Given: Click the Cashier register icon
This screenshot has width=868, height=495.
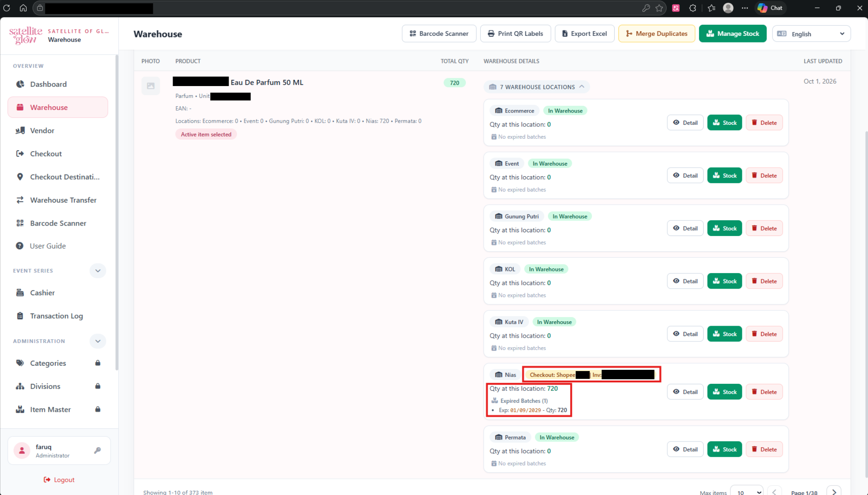Looking at the screenshot, I should [20, 293].
